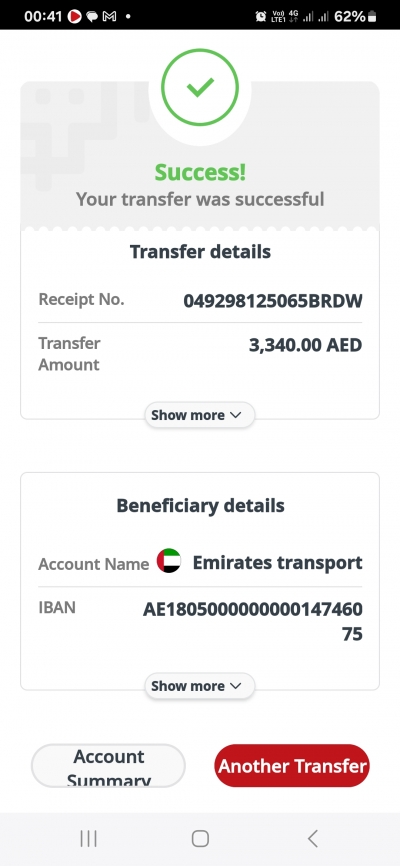The image size is (400, 866).
Task: Open Account Summary
Action: click(x=108, y=765)
